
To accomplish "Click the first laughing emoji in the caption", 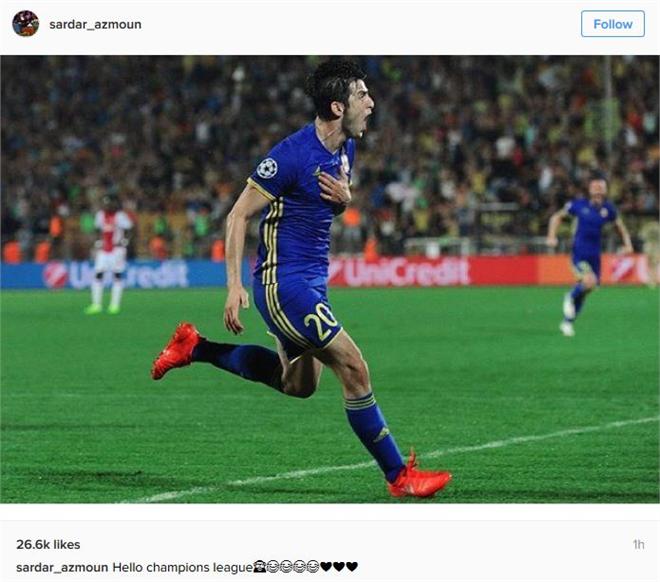I will (x=273, y=567).
